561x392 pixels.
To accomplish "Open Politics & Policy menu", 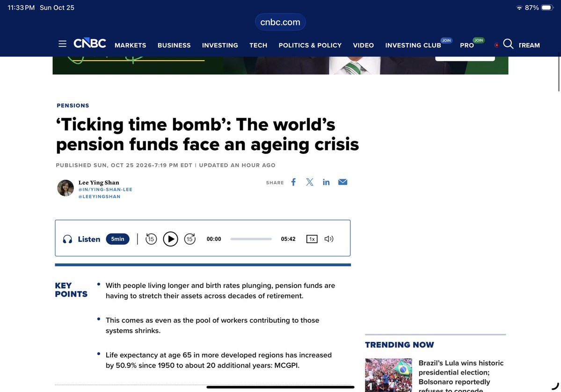I will tap(310, 45).
